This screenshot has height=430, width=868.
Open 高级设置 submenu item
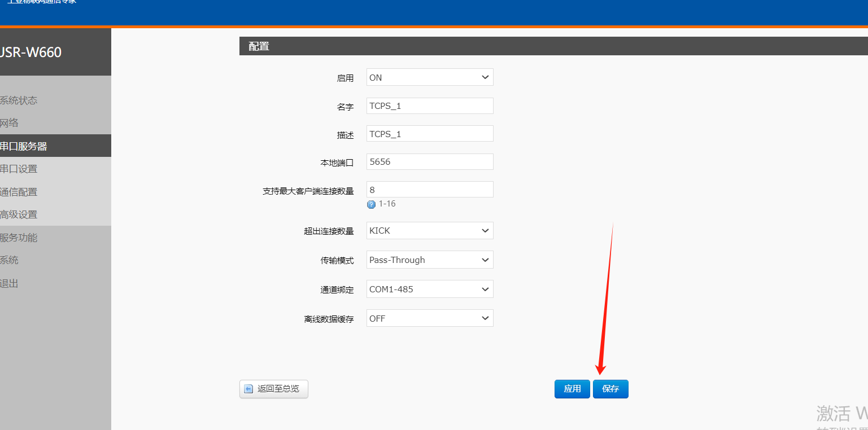(19, 214)
